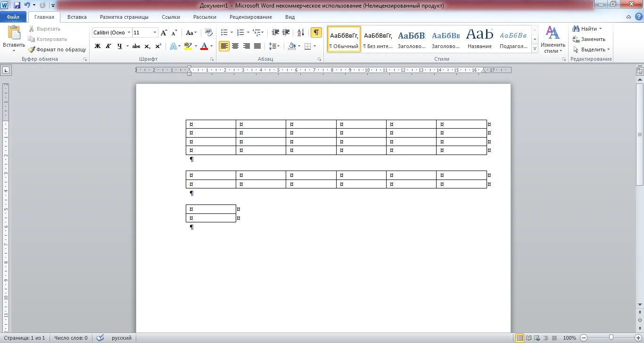Click the Save icon in quick access toolbar
Image resolution: width=644 pixels, height=343 pixels.
(x=17, y=5)
